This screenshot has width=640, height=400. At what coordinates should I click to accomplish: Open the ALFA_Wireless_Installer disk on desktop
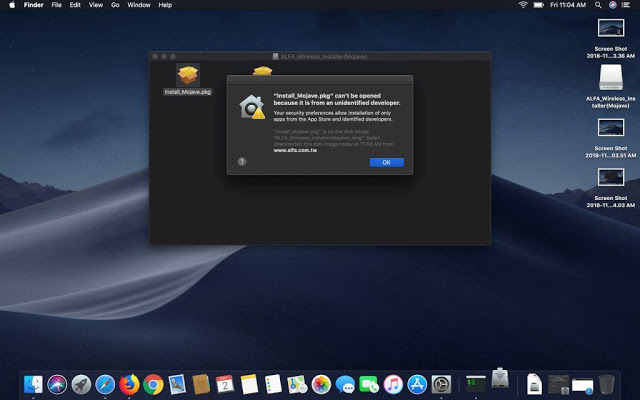pos(612,79)
